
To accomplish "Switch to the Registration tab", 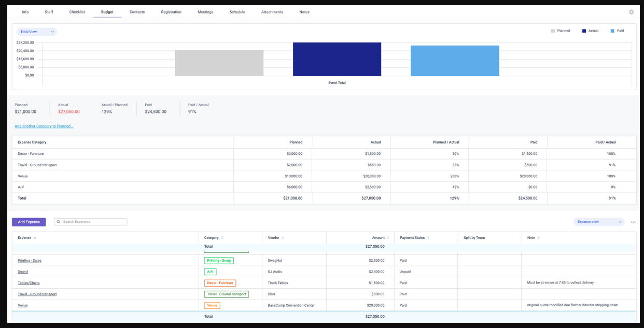I will click(x=172, y=11).
